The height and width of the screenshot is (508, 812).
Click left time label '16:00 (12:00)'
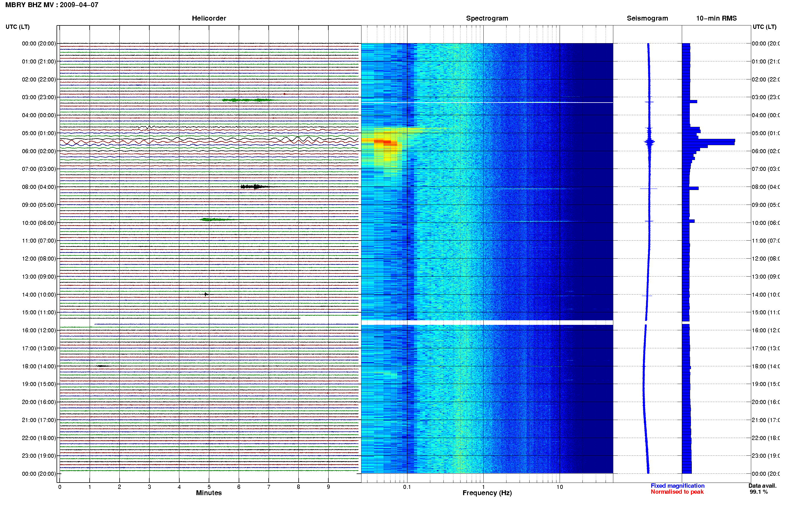coord(39,330)
